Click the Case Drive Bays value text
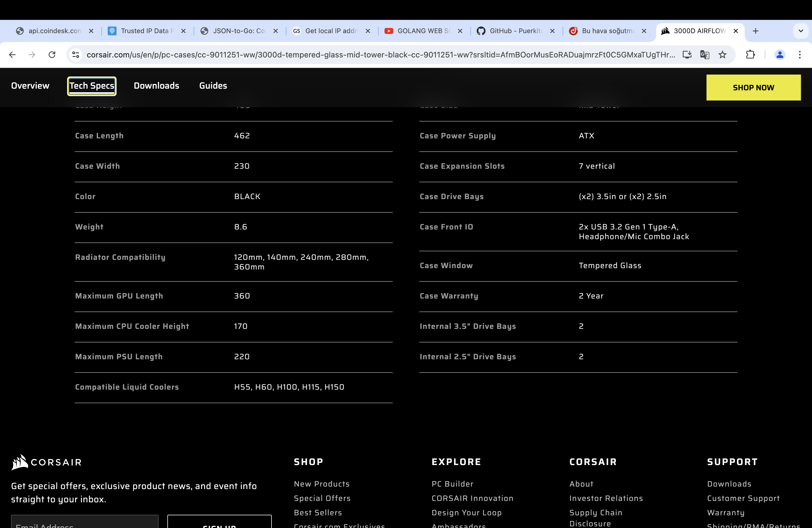The image size is (812, 528). pyautogui.click(x=622, y=196)
